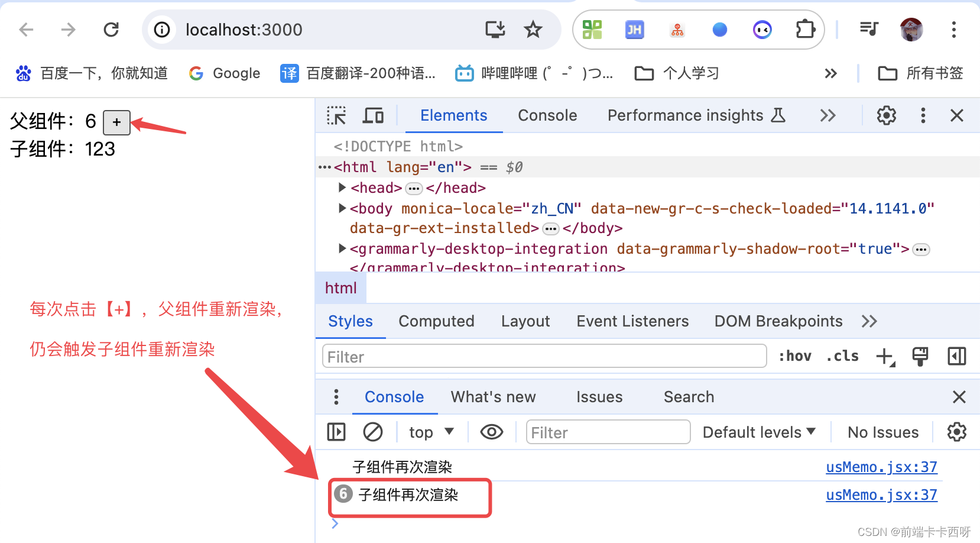Screen dimensions: 980x543
Task: Open the user profile avatar
Action: 911,30
